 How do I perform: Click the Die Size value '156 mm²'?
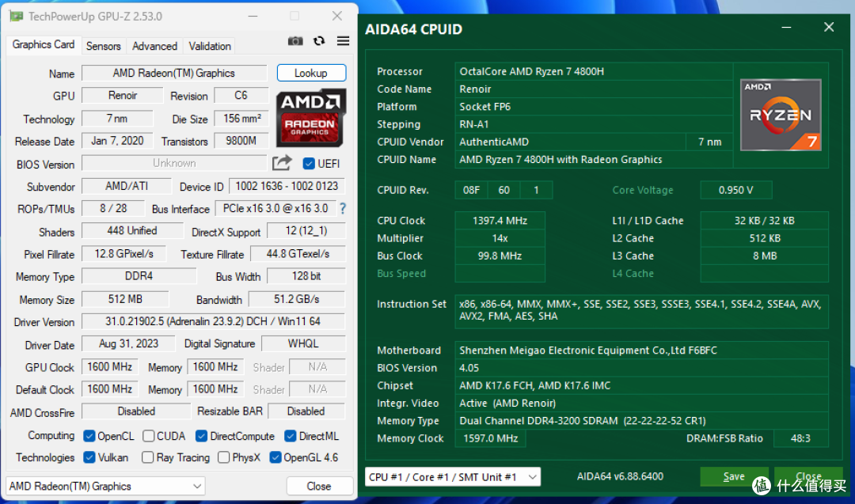click(241, 118)
